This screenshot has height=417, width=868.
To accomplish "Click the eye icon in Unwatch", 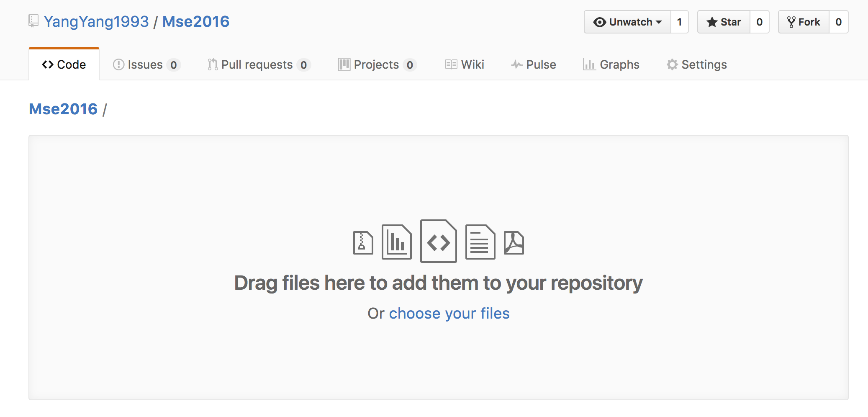I will [599, 22].
